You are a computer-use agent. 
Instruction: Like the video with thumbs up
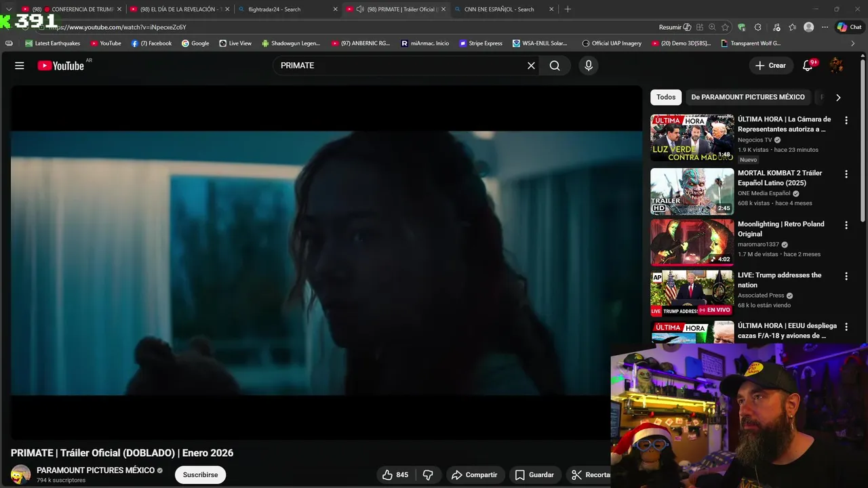pyautogui.click(x=395, y=475)
